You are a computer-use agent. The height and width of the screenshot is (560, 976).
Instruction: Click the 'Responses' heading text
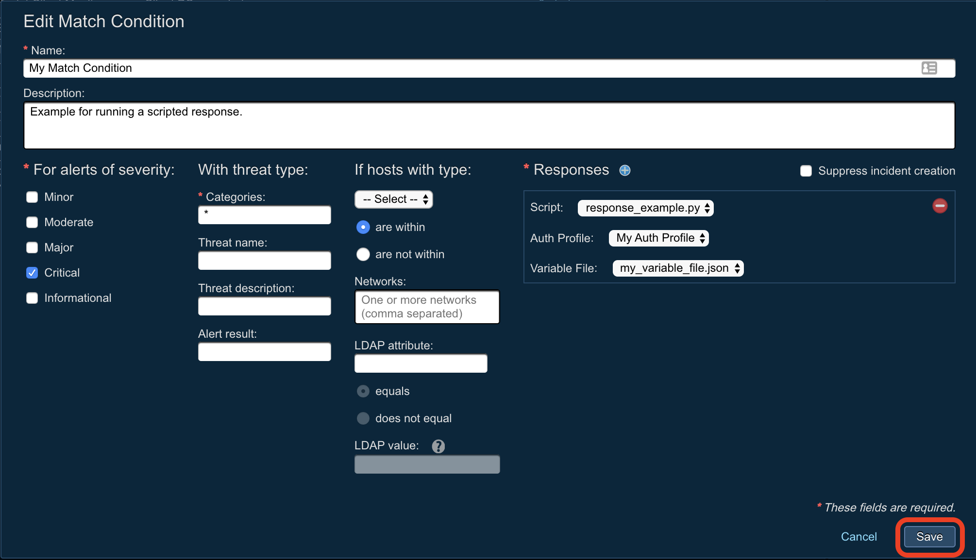[x=571, y=170]
